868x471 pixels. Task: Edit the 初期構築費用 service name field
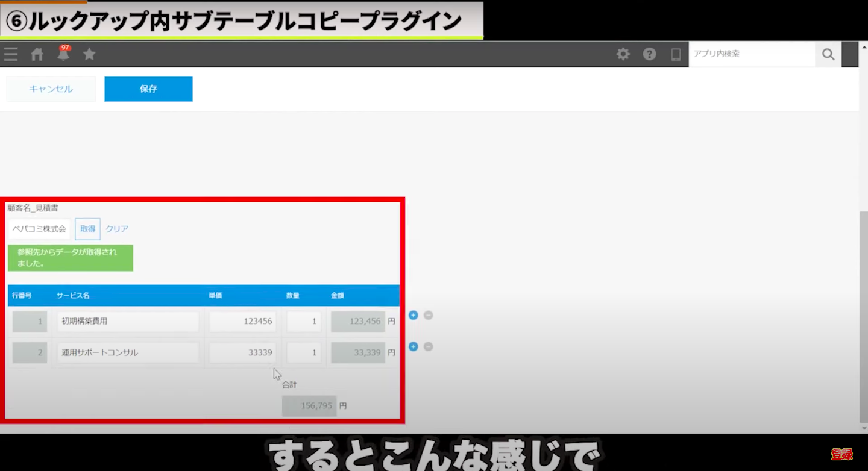point(128,322)
